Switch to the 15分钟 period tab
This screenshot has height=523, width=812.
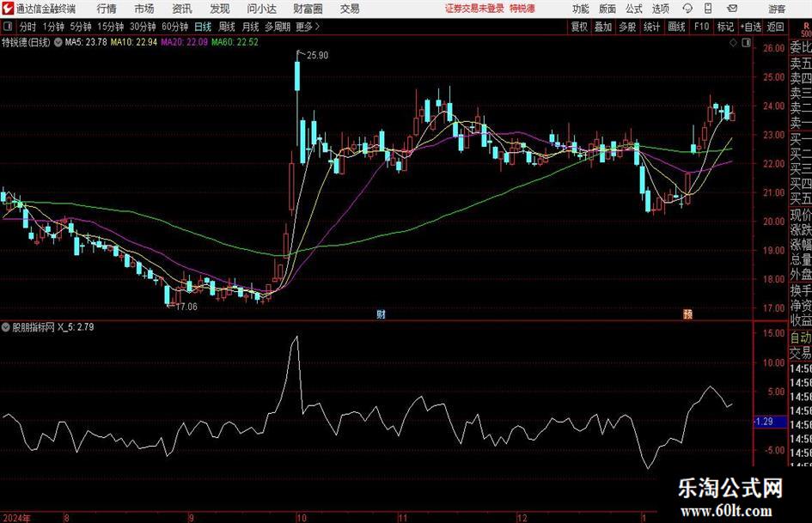[111, 27]
